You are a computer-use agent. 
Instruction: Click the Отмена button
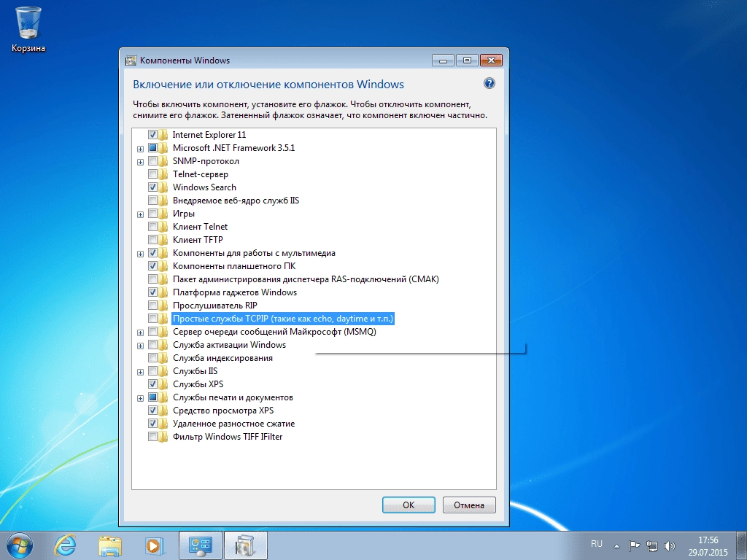469,505
